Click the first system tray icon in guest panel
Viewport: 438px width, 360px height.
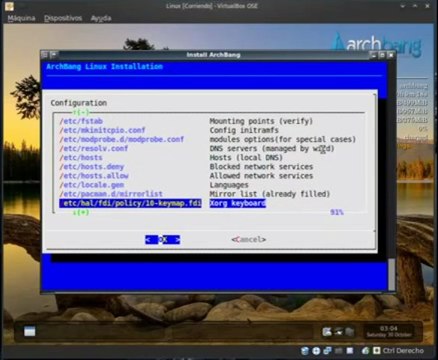(327, 331)
